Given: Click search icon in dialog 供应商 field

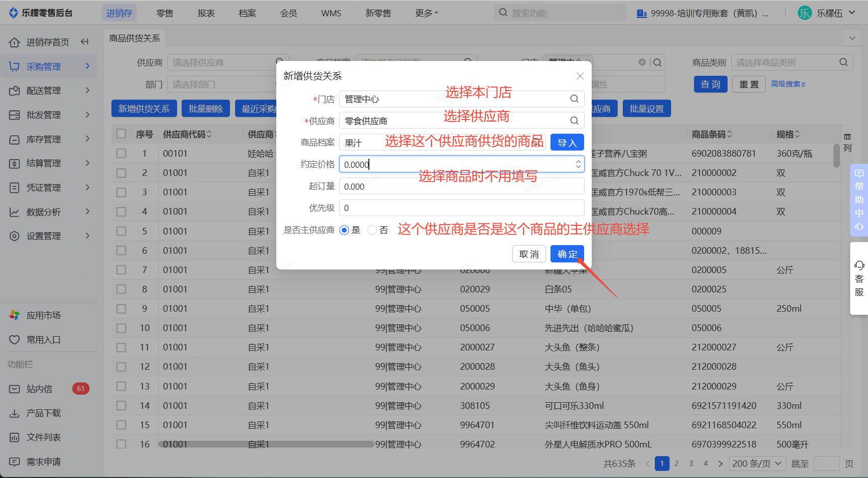Looking at the screenshot, I should [x=574, y=121].
